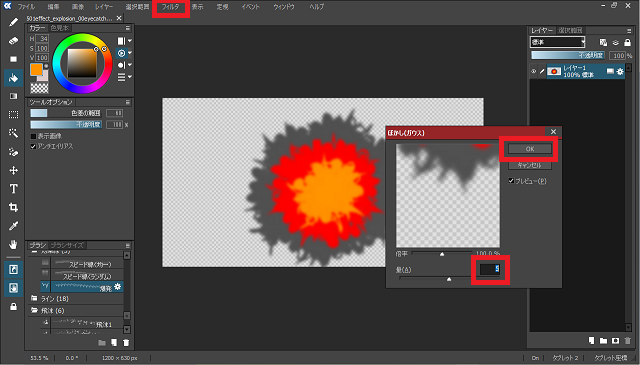Select the Move tool
Screen dimensions: 640x365
(x=13, y=170)
